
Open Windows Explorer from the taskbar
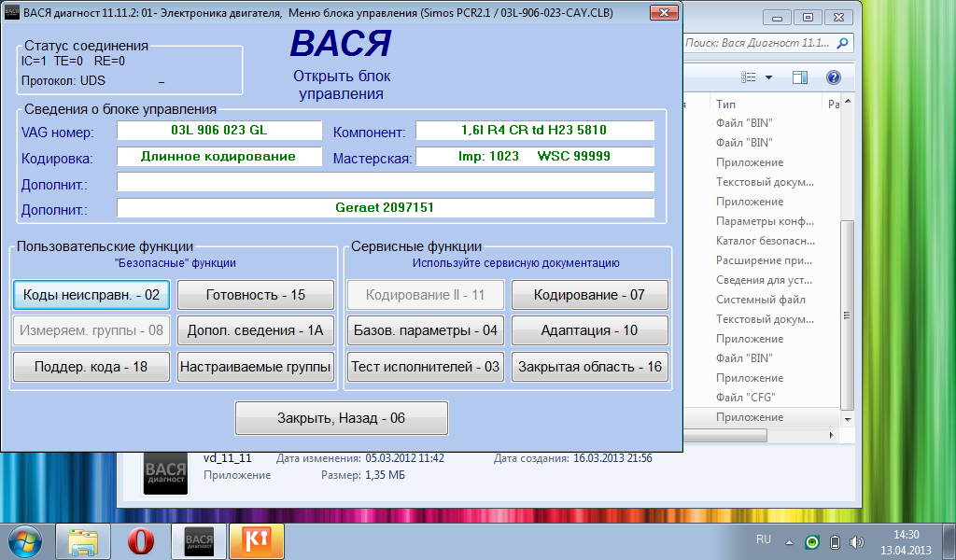click(84, 541)
